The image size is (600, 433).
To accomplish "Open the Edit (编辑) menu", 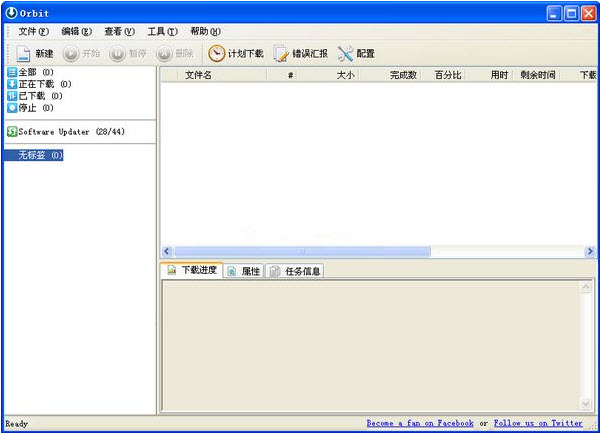I will pos(77,31).
